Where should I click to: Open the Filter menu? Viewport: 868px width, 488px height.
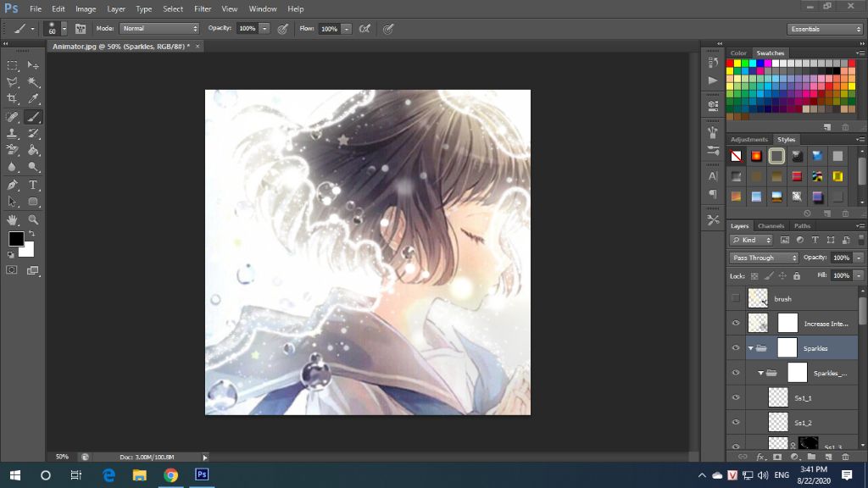(203, 8)
